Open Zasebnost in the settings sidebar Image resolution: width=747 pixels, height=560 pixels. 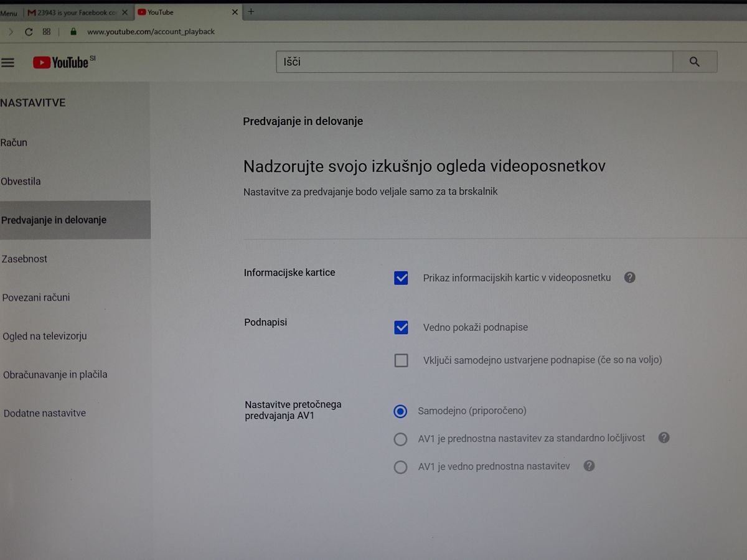pyautogui.click(x=25, y=259)
